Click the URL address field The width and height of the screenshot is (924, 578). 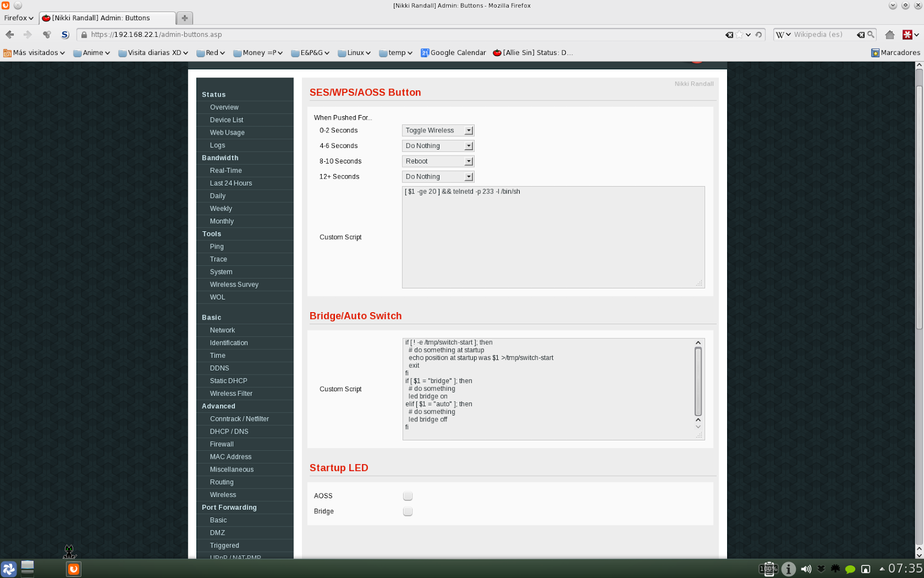pyautogui.click(x=404, y=35)
